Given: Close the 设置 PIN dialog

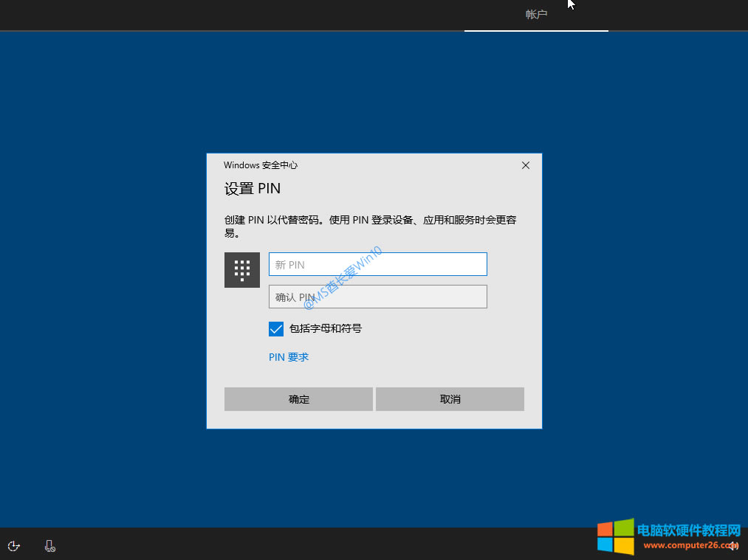Looking at the screenshot, I should pos(525,165).
